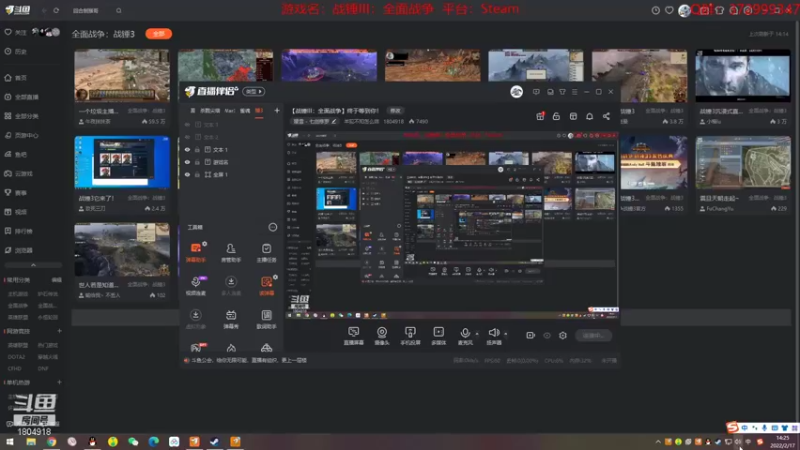800x450 pixels.
Task: Click the 直播中 live status button
Action: (593, 335)
